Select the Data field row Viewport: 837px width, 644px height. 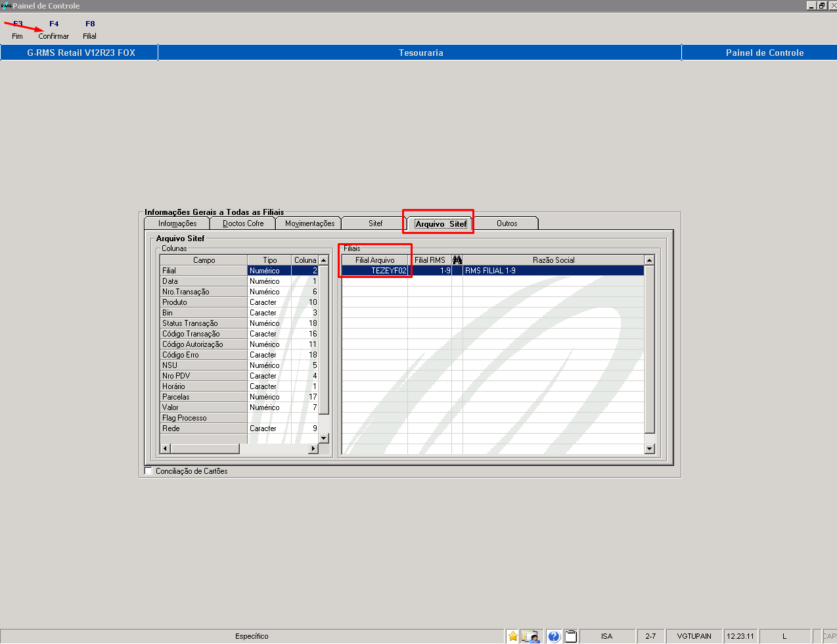coord(204,281)
